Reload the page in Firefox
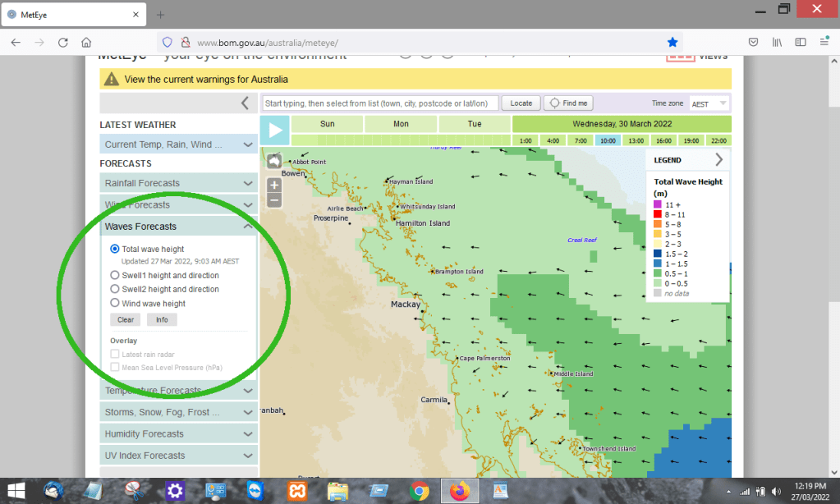The width and height of the screenshot is (840, 504). click(x=63, y=43)
